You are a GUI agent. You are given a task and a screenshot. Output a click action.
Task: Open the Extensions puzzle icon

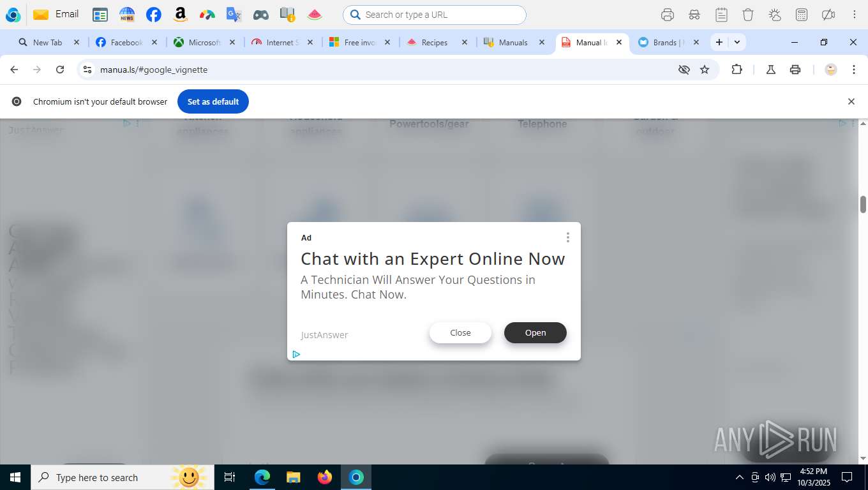tap(737, 70)
